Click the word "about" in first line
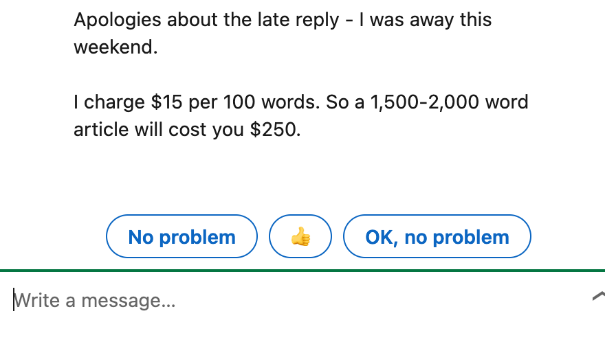 pos(192,20)
